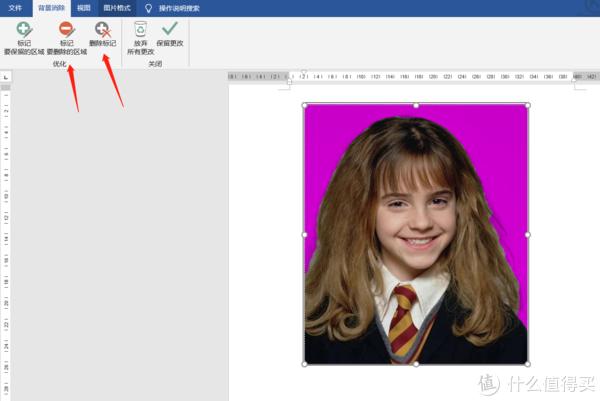This screenshot has height=401, width=600.
Task: Select Mark Areas to Remove tool
Action: tap(67, 38)
